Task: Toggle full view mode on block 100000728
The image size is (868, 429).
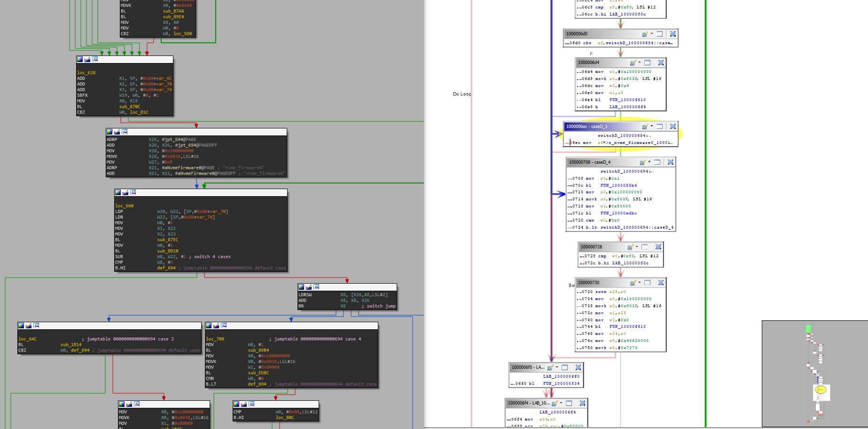Action: click(645, 247)
